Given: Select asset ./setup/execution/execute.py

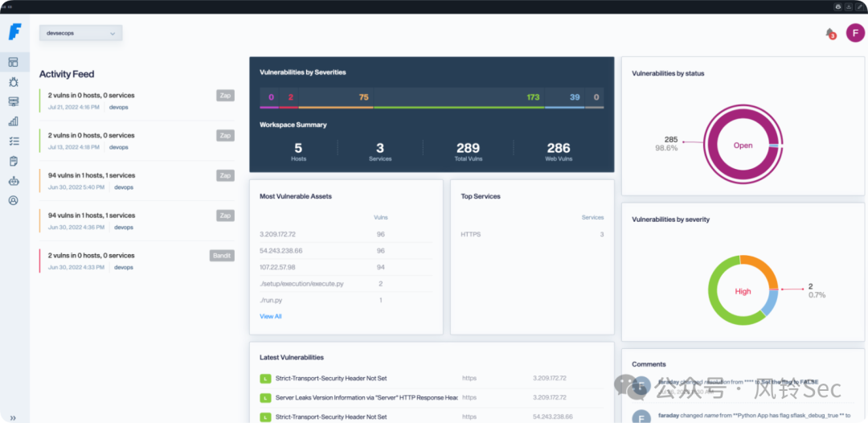Looking at the screenshot, I should pos(301,284).
